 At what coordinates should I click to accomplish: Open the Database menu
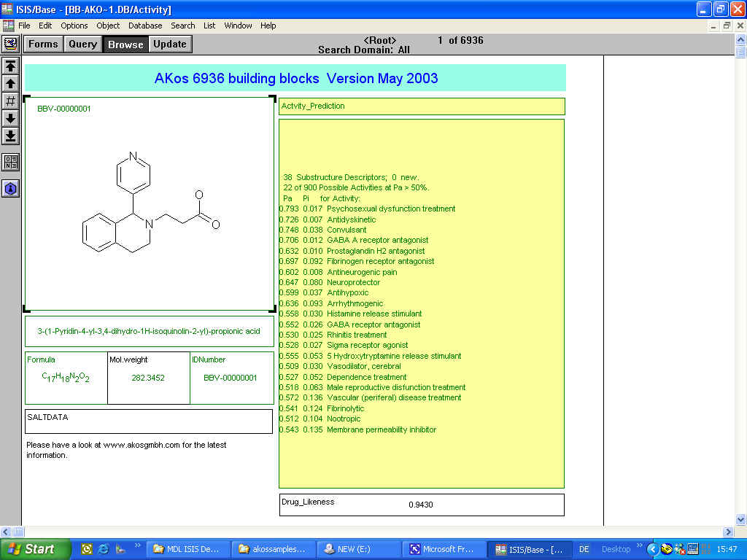click(x=145, y=26)
